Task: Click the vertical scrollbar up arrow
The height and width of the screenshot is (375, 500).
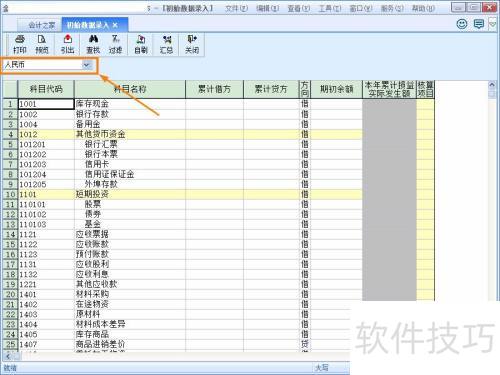Action: (492, 85)
